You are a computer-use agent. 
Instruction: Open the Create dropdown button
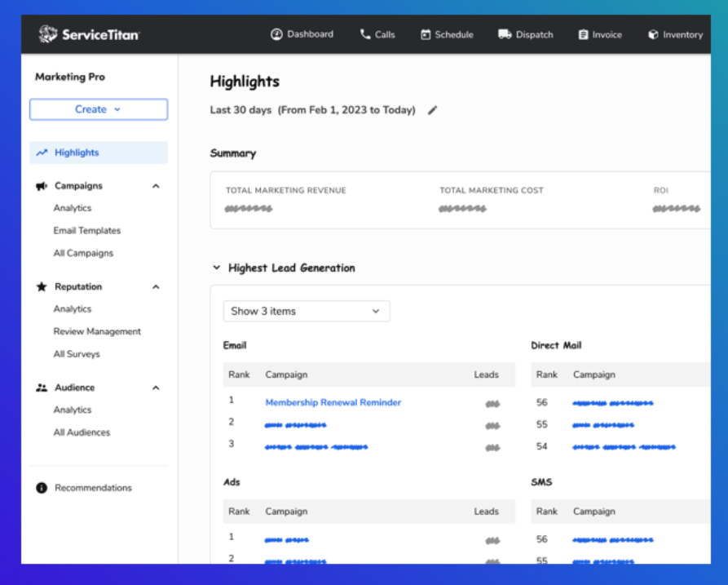(99, 109)
